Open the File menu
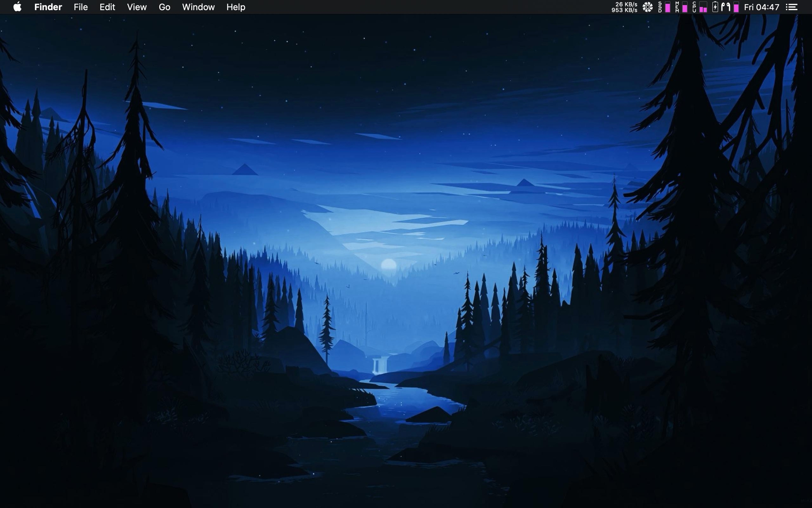812x508 pixels. pyautogui.click(x=80, y=7)
